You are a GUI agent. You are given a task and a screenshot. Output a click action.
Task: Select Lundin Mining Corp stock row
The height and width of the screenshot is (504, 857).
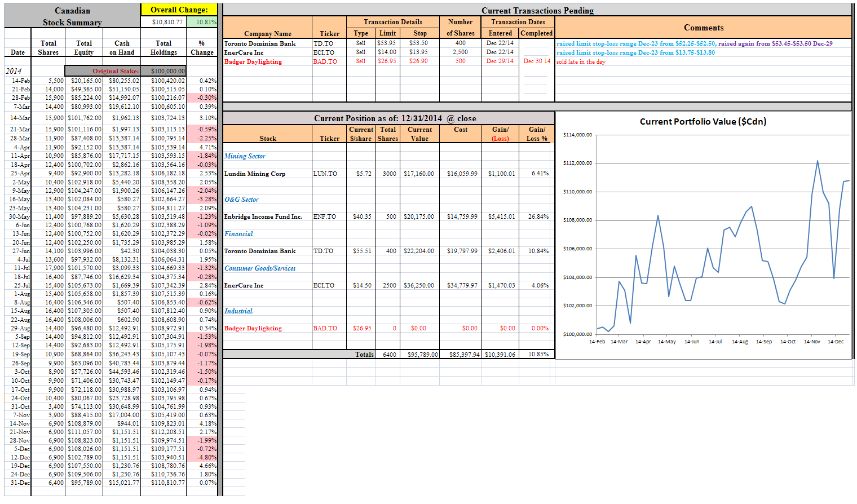255,174
